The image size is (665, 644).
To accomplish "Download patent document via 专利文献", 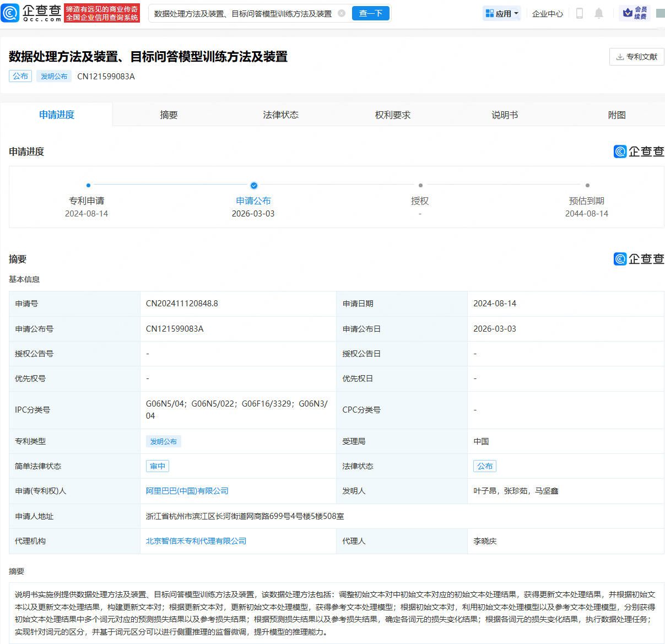I will 636,57.
